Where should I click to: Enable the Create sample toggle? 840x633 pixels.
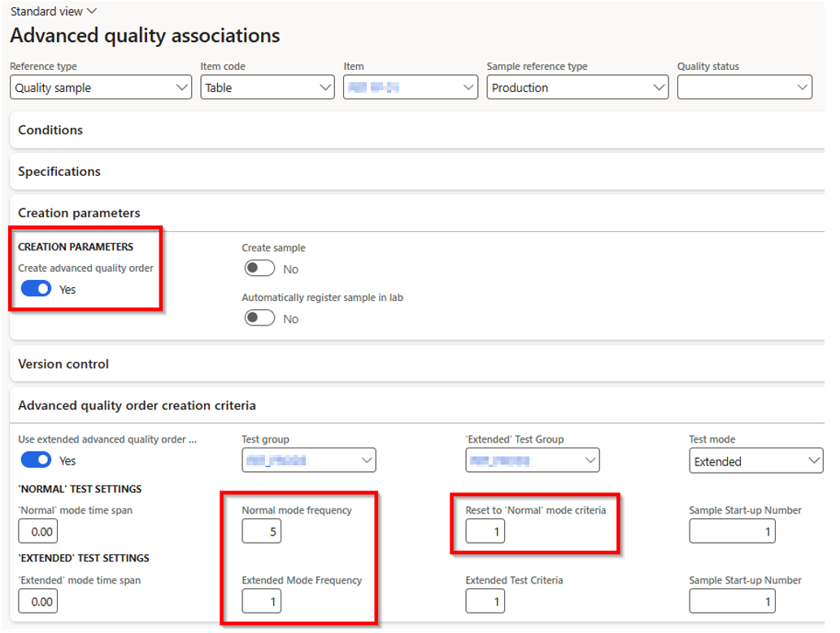point(259,268)
